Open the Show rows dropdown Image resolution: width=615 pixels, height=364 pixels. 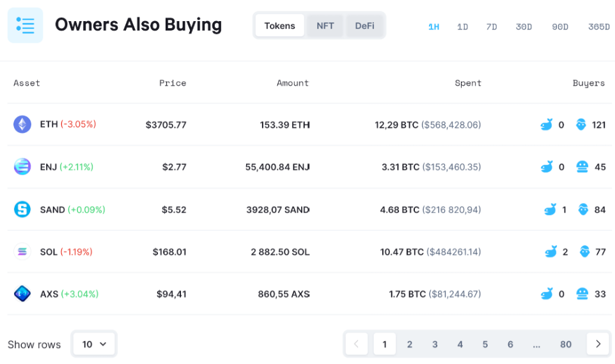coord(94,344)
